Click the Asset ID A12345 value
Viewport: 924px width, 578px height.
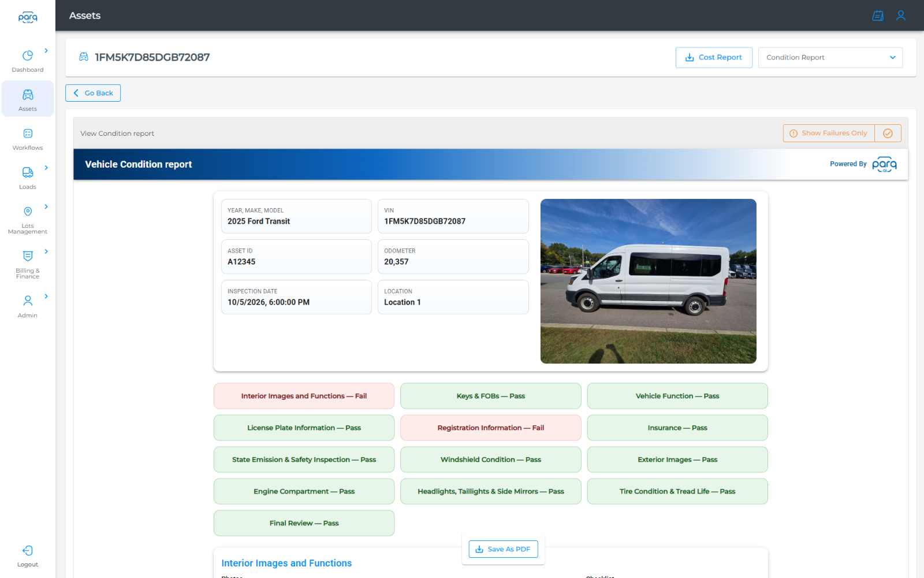[x=241, y=262]
